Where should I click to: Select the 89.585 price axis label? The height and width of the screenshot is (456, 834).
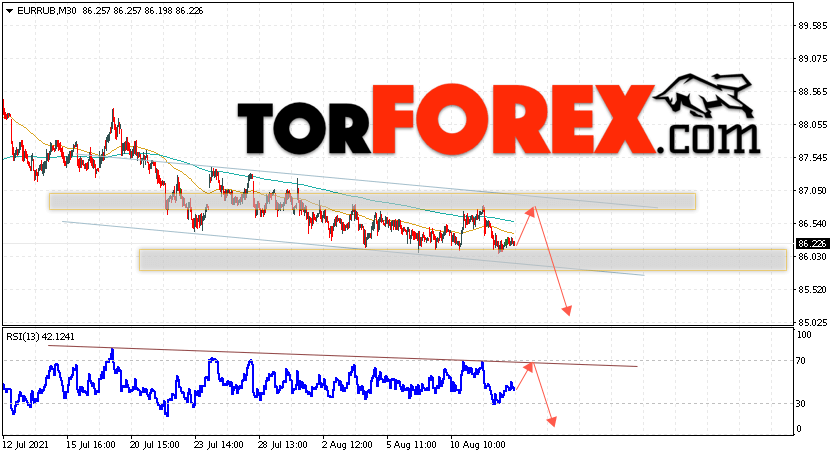pyautogui.click(x=813, y=26)
